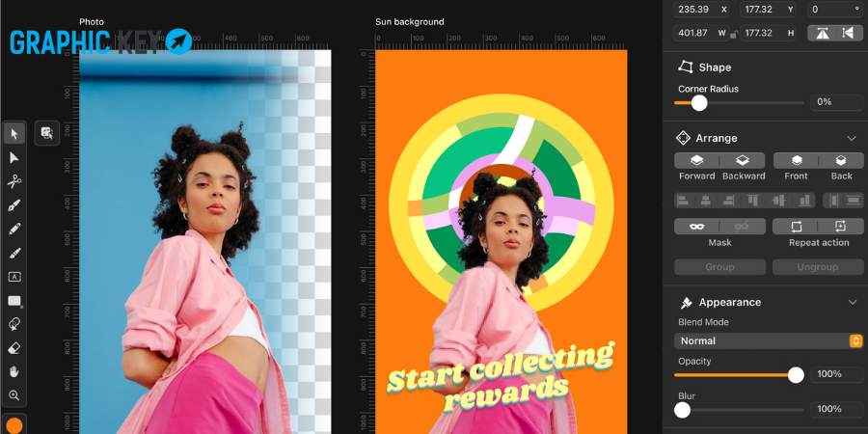Click the rotation angle field
The width and height of the screenshot is (868, 434).
835,10
